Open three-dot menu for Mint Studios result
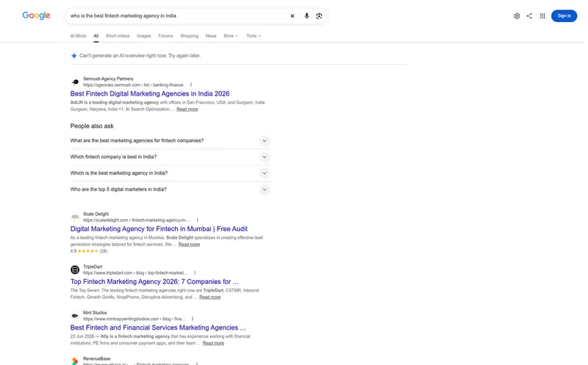588x365 pixels. [193, 319]
